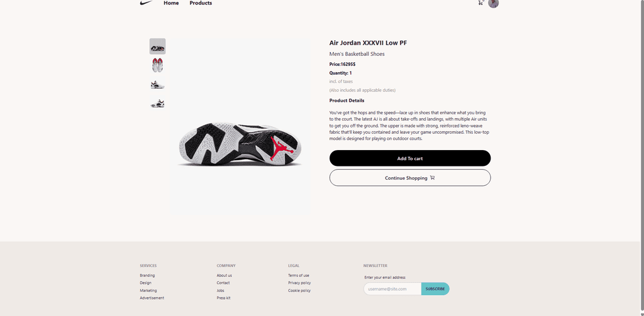
Task: Open the Advertisement footer link
Action: (152, 298)
